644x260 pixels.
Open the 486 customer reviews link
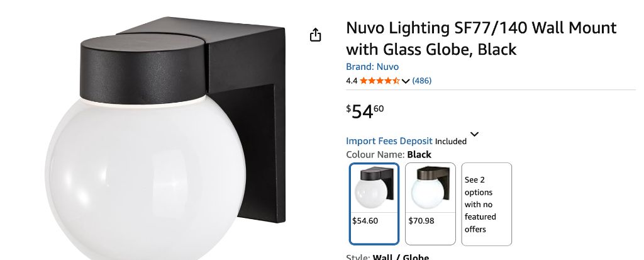422,81
